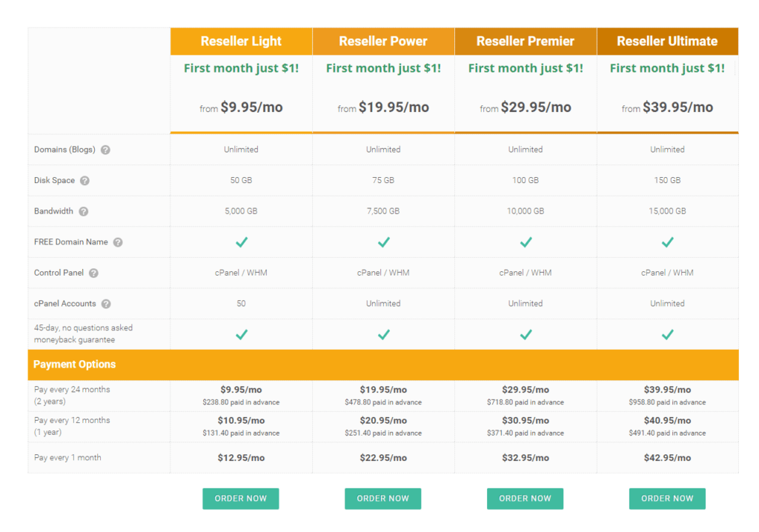
Task: Click Order Now for Reseller Ultimate
Action: pos(667,499)
